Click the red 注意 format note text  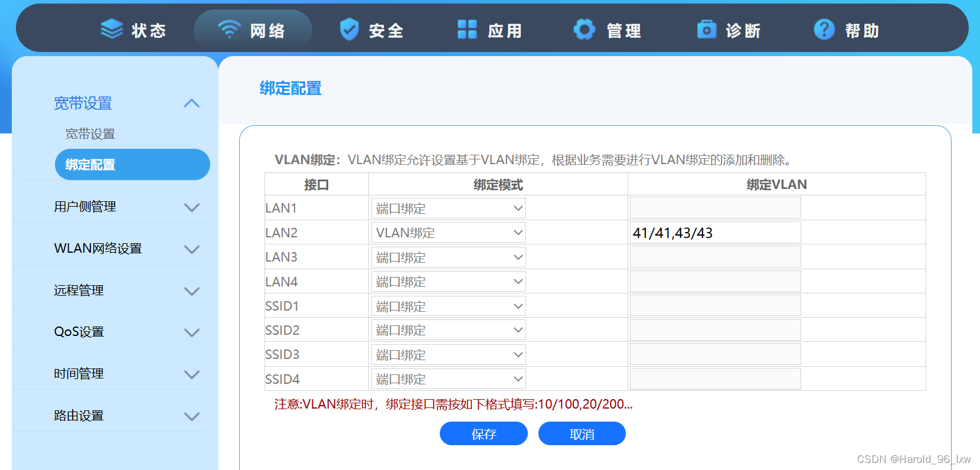453,404
